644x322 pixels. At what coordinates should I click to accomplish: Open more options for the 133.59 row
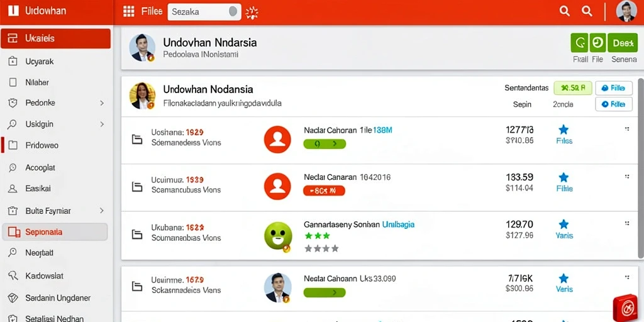[x=627, y=177]
